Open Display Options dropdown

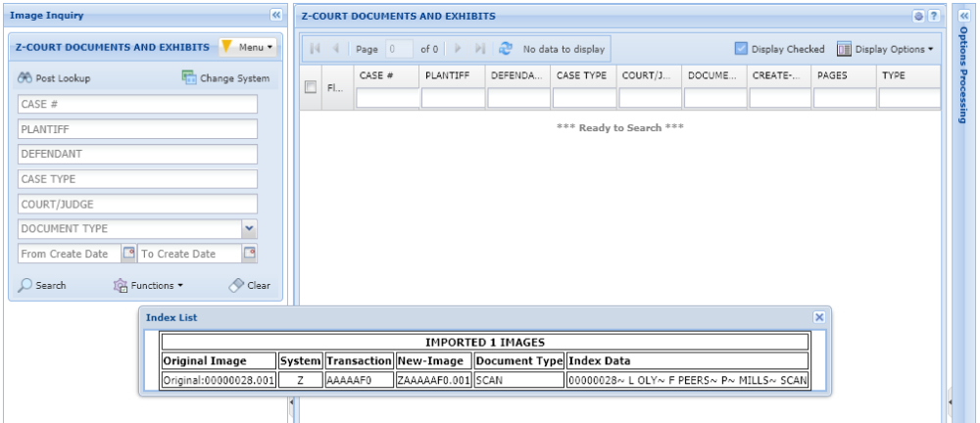click(x=884, y=49)
